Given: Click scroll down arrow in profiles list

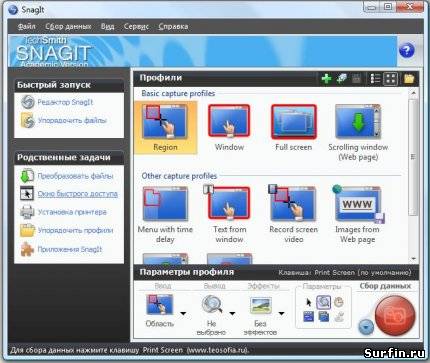Looking at the screenshot, I should coord(413,258).
